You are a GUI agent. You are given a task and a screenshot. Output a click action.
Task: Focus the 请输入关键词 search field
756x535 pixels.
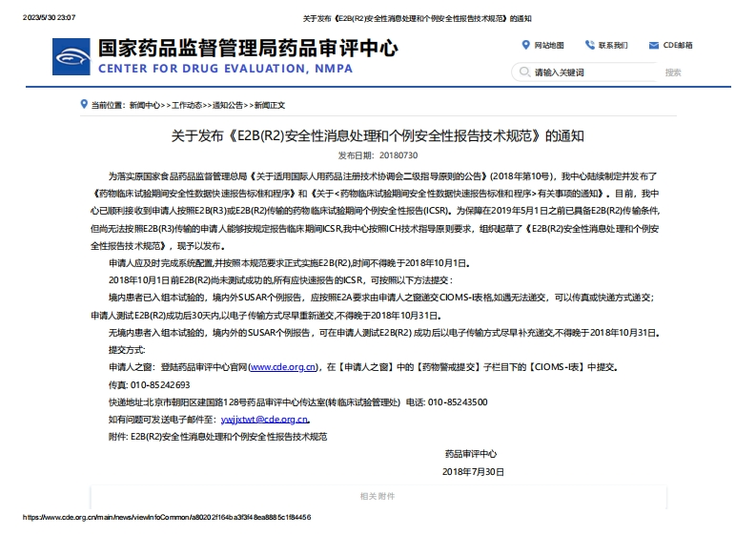591,72
